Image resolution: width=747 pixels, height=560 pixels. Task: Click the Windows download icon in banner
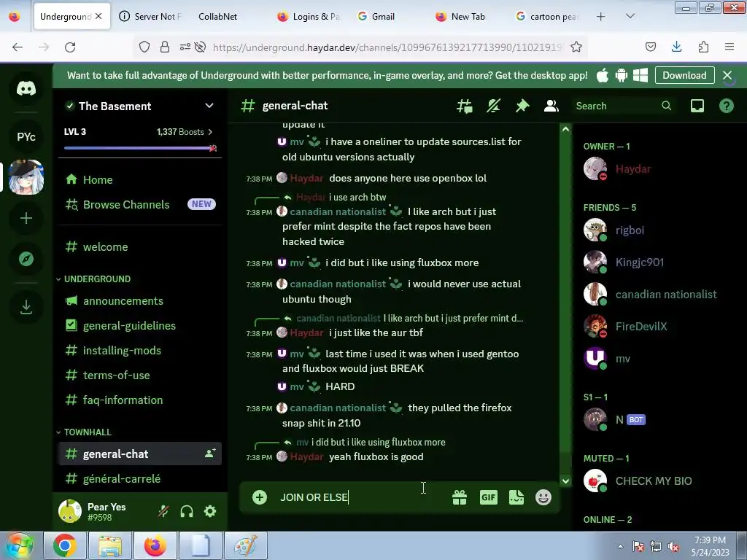click(640, 75)
